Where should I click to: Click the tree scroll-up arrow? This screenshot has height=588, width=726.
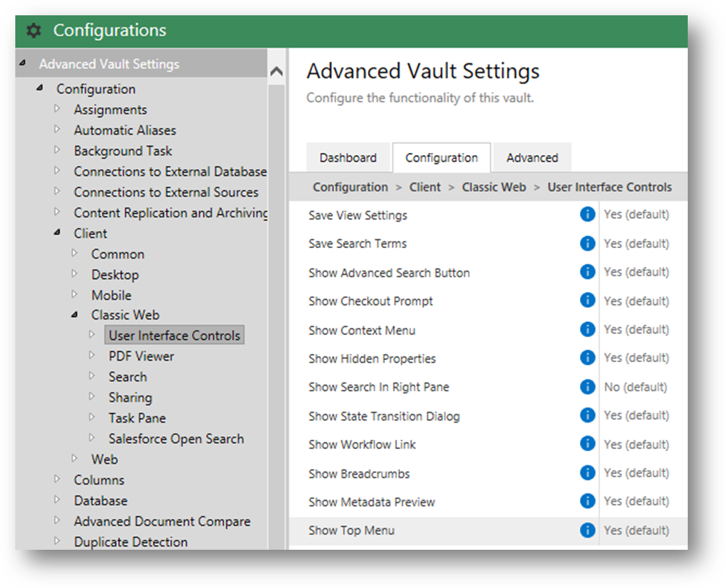point(276,72)
